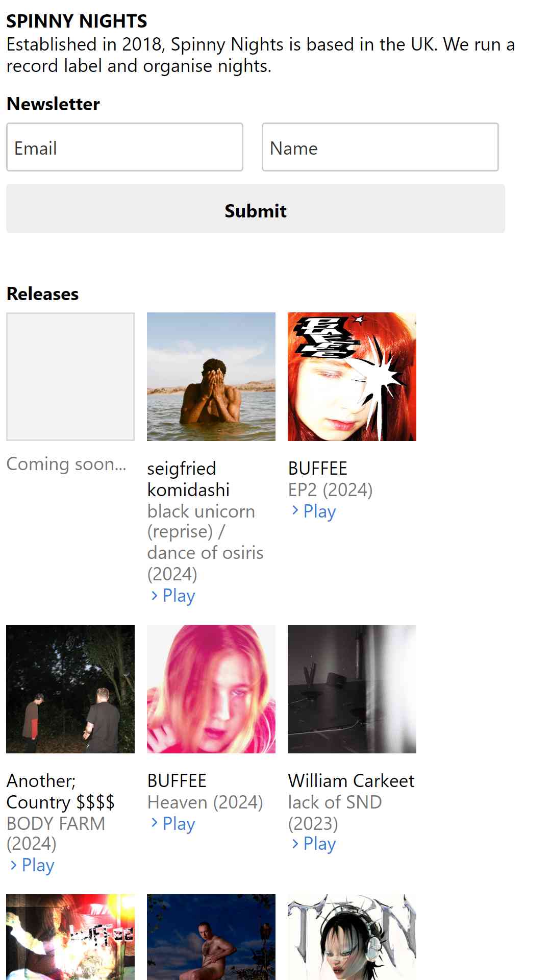Open BUFFEE EP2 red-hair cover art
Viewport: 551px width, 980px height.
click(x=352, y=377)
